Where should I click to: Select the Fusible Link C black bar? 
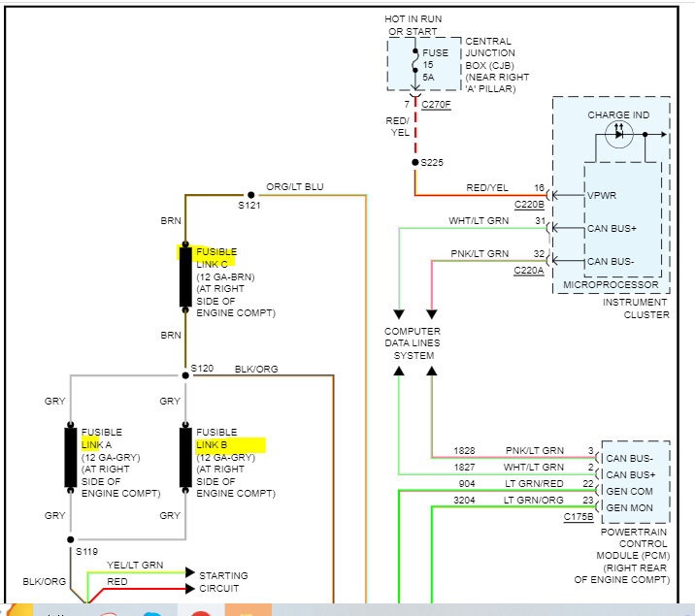coord(185,276)
